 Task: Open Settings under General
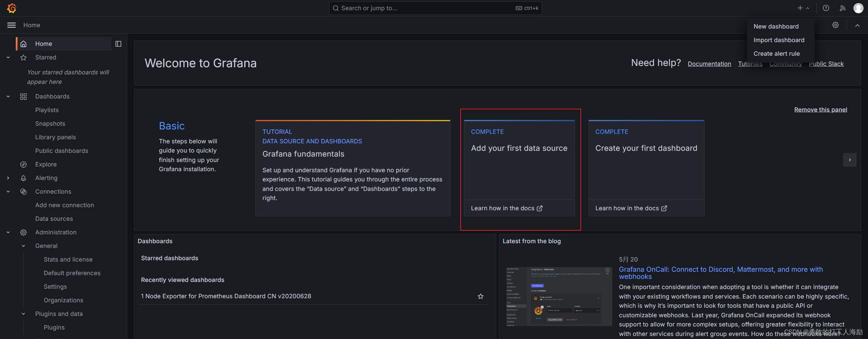(x=55, y=287)
